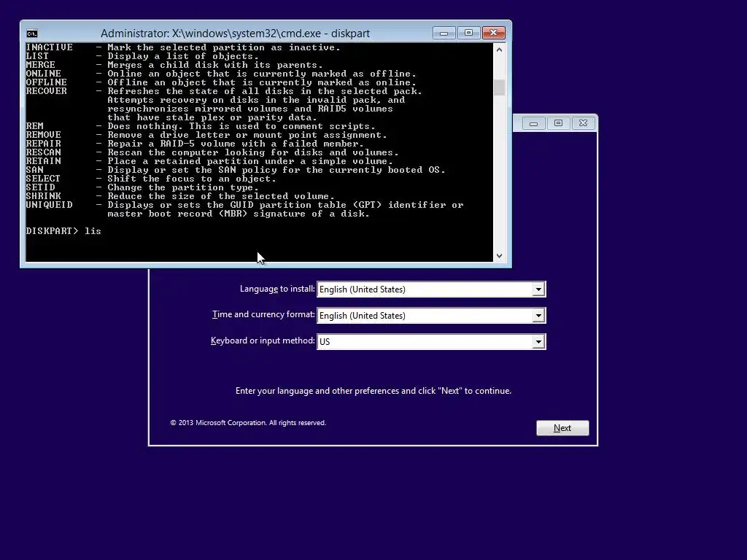
Task: Click the LIST command help line
Action: (142, 56)
